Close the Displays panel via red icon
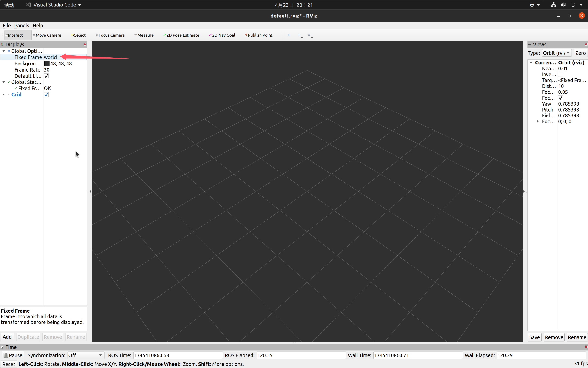 [85, 44]
